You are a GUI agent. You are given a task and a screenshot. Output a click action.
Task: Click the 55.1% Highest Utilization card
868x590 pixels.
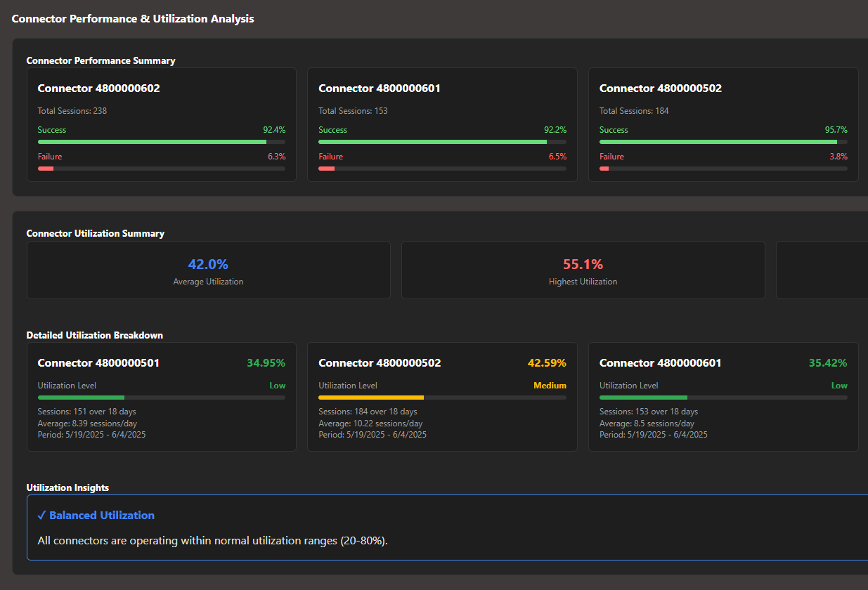[x=583, y=270]
